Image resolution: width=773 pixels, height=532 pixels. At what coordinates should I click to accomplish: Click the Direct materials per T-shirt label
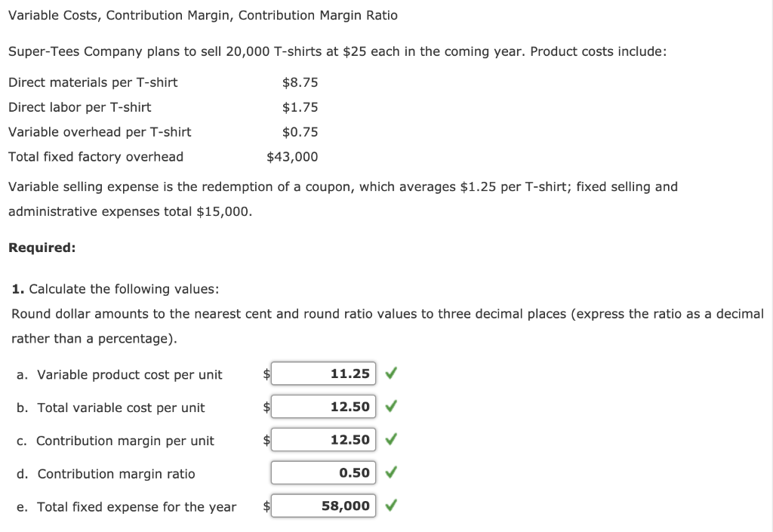[93, 82]
